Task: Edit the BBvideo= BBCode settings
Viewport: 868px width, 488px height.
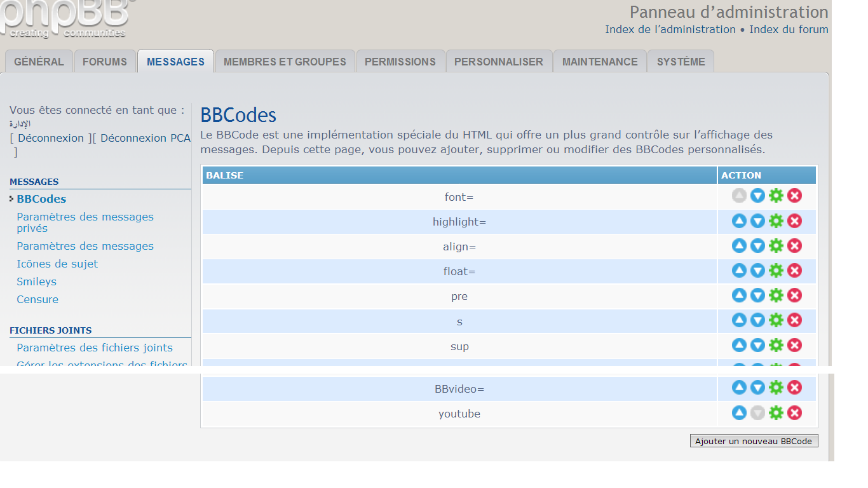Action: point(776,388)
